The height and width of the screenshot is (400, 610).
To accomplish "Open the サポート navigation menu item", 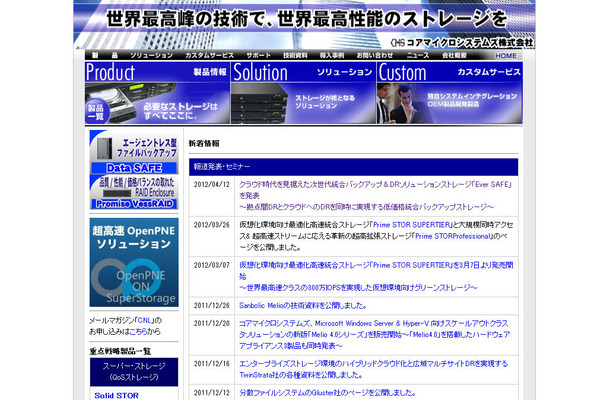I will [258, 56].
